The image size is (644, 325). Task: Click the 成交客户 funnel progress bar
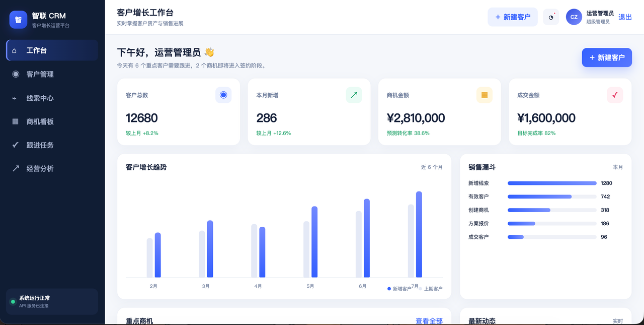552,237
